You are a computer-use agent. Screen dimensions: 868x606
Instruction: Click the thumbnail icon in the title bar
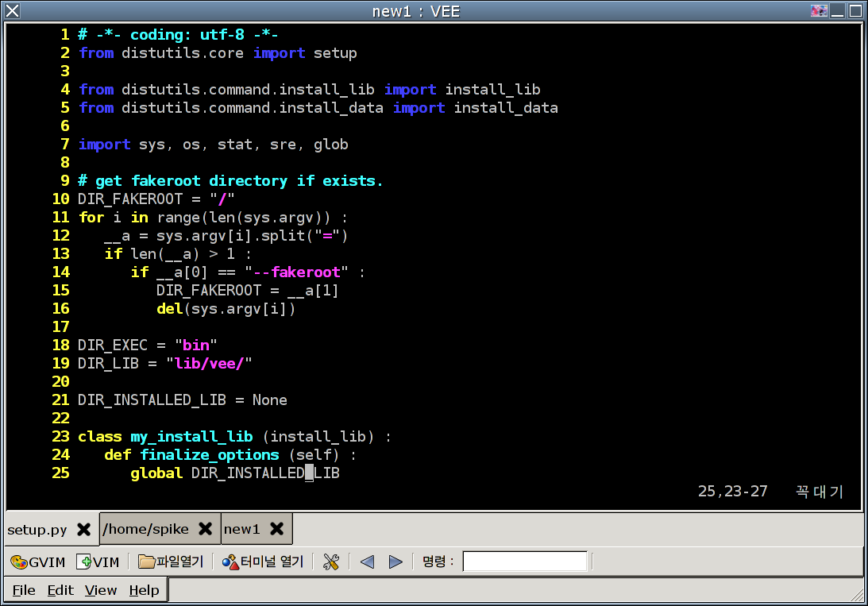(819, 11)
